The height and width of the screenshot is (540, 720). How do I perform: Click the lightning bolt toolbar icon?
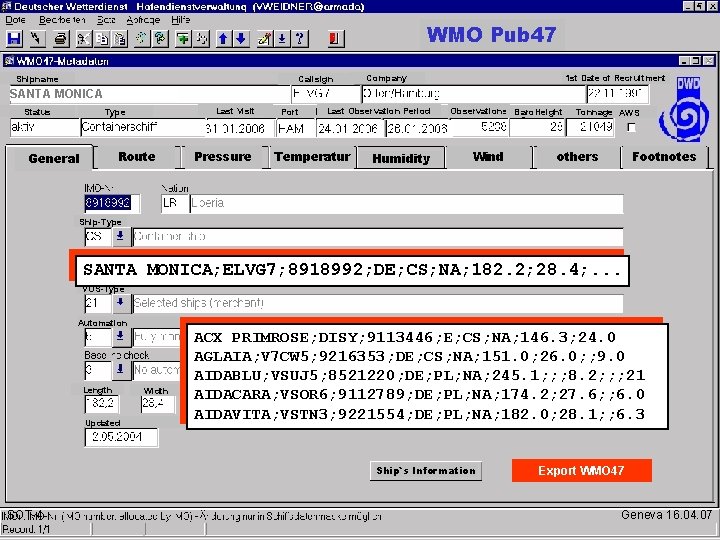(37, 39)
